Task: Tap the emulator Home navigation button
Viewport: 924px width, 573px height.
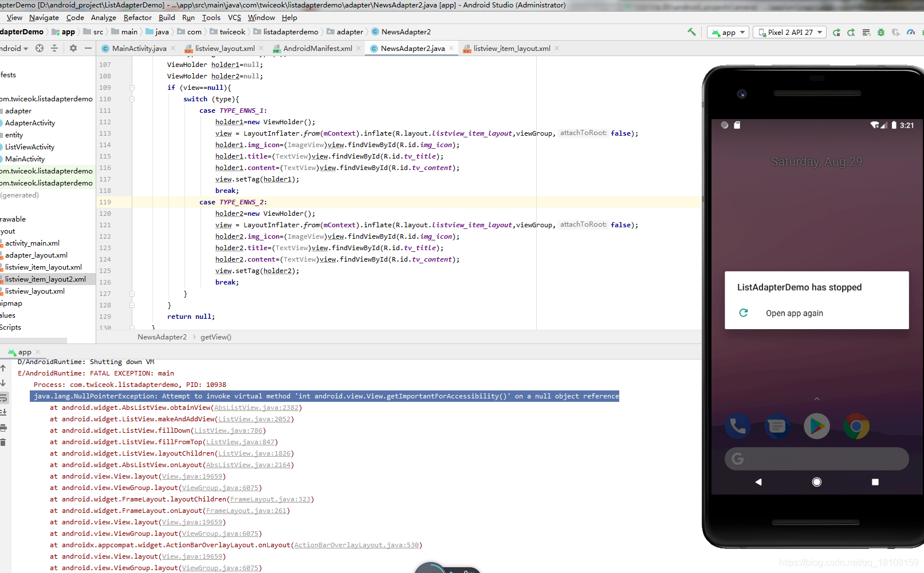Action: [x=817, y=482]
